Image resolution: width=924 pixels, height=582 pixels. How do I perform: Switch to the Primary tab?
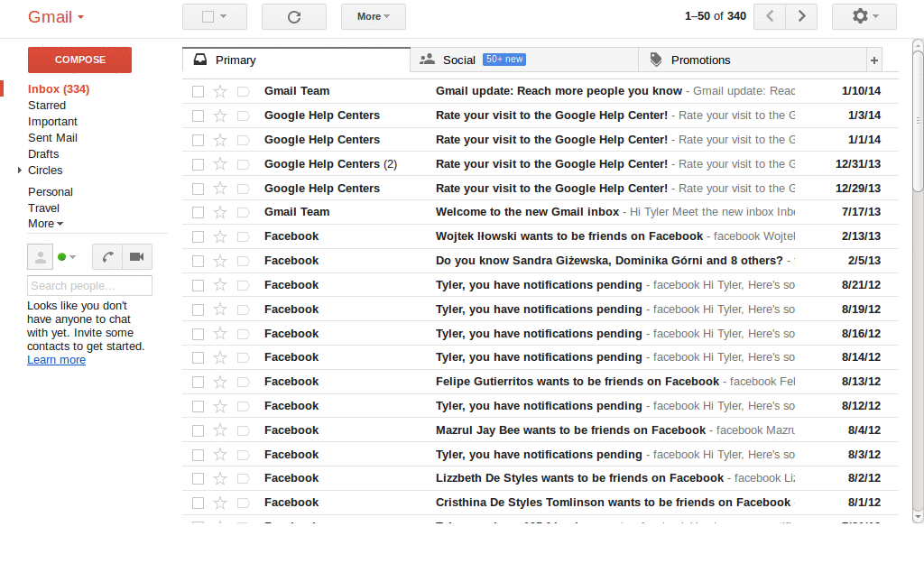pyautogui.click(x=296, y=60)
